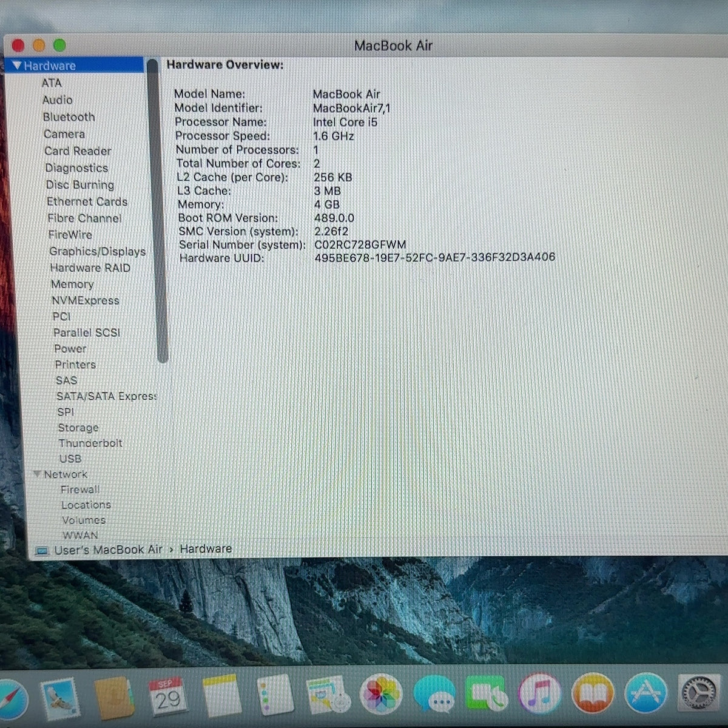Select Camera in the sidebar

64,133
